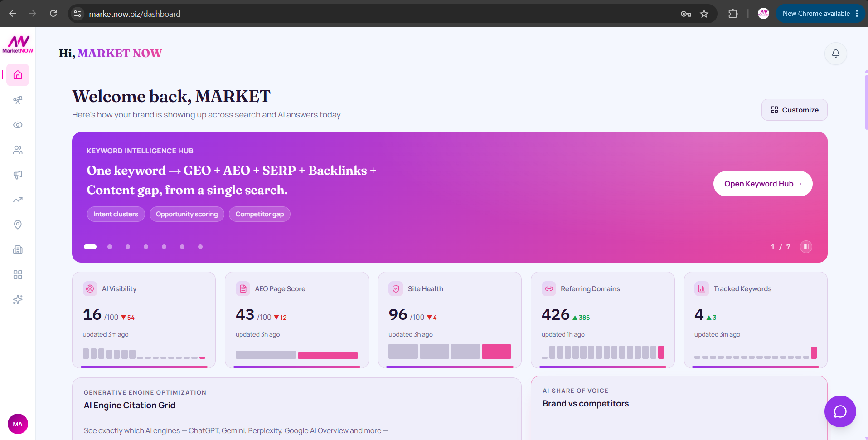This screenshot has height=440, width=868.
Task: Open the Chrome profile avatar
Action: pos(763,14)
